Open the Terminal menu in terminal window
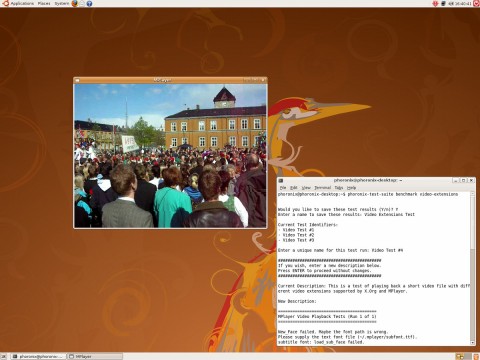This screenshot has height=360, width=480. [322, 188]
